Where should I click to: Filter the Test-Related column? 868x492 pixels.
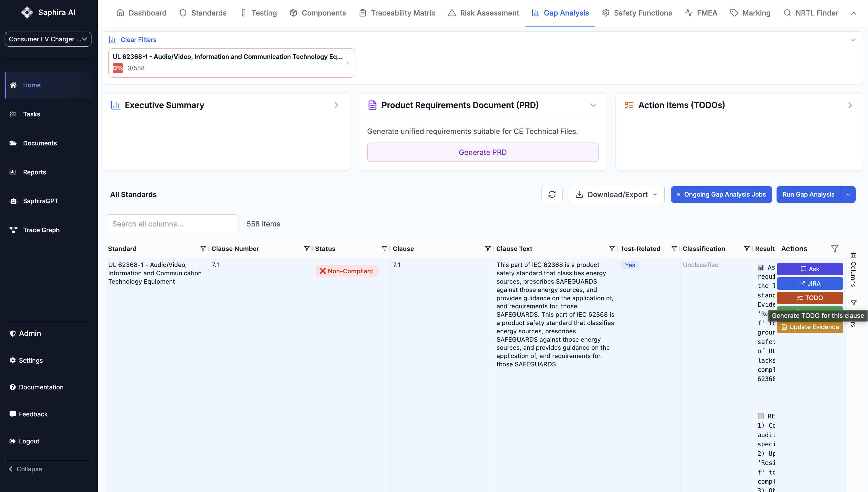pos(674,249)
